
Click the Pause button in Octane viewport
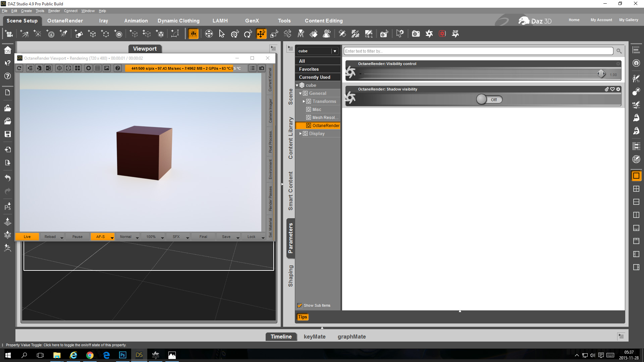coord(77,237)
